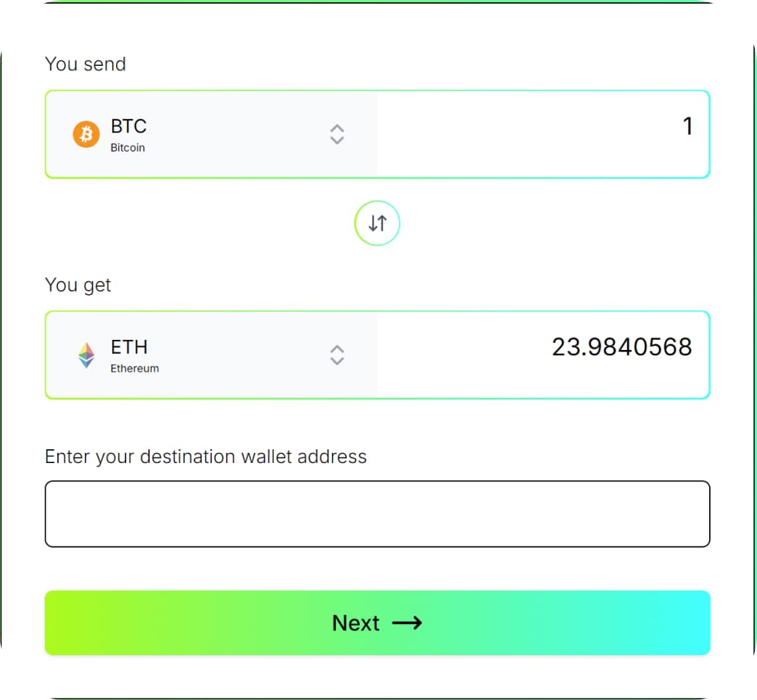Click the Ethereum diamond logo icon

[x=86, y=355]
